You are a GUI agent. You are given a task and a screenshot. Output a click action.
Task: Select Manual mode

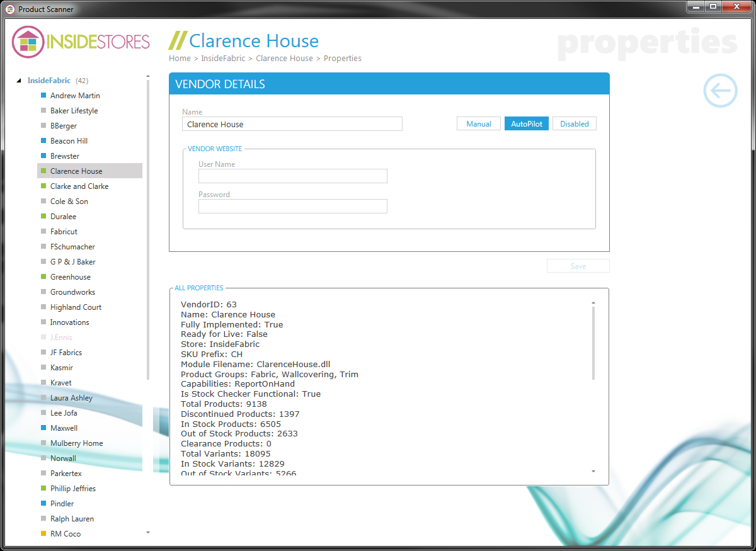click(479, 124)
